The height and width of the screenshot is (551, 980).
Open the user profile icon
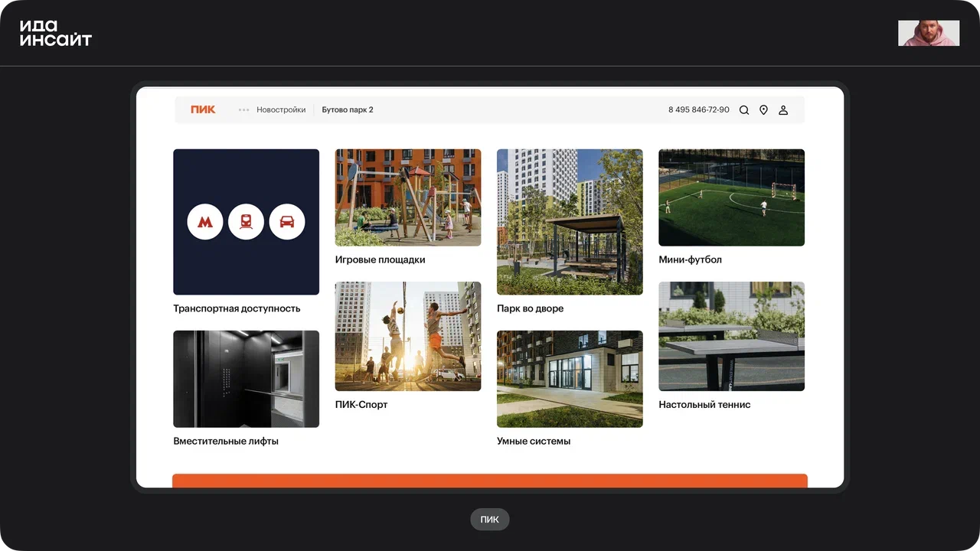(x=783, y=110)
